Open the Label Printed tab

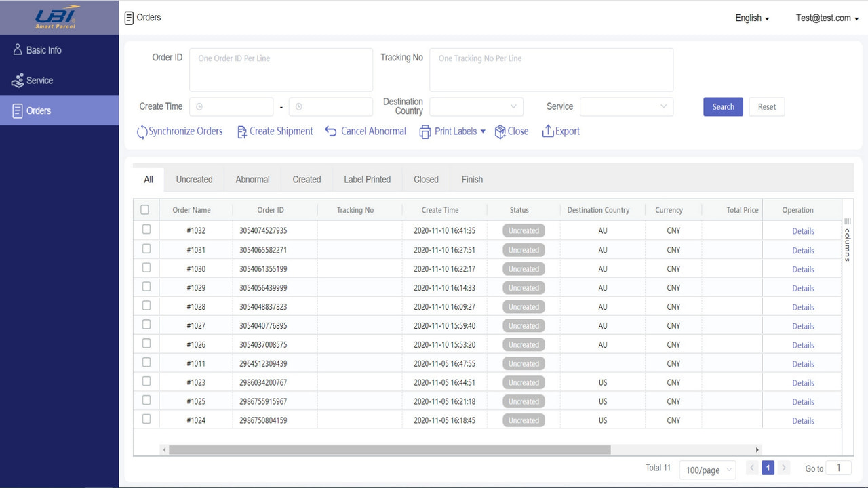367,179
